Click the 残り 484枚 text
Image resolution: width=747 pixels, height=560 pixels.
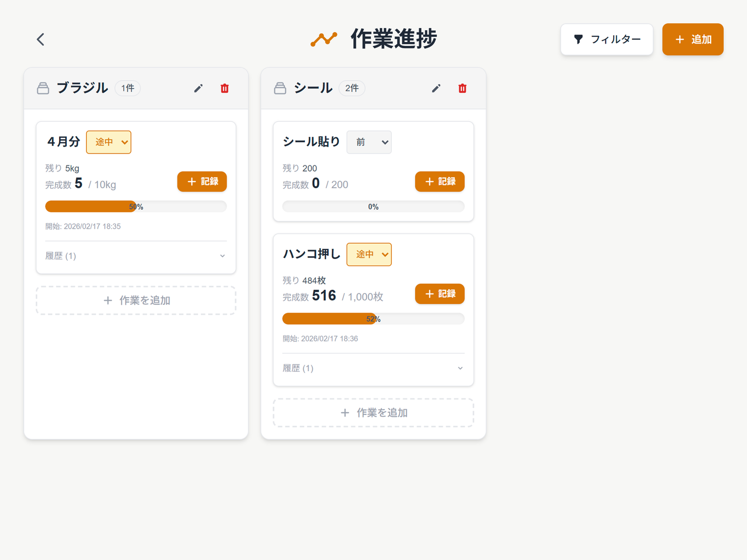pos(305,281)
